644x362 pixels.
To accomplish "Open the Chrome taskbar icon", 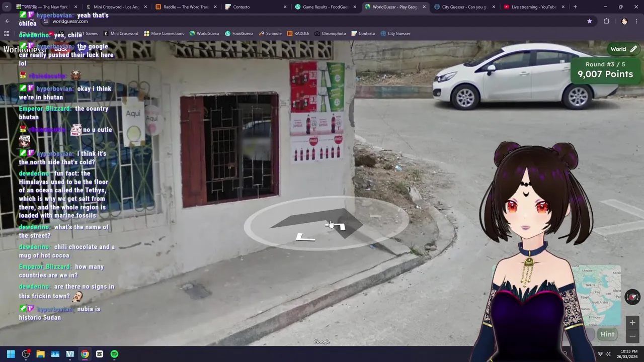I will tap(85, 354).
